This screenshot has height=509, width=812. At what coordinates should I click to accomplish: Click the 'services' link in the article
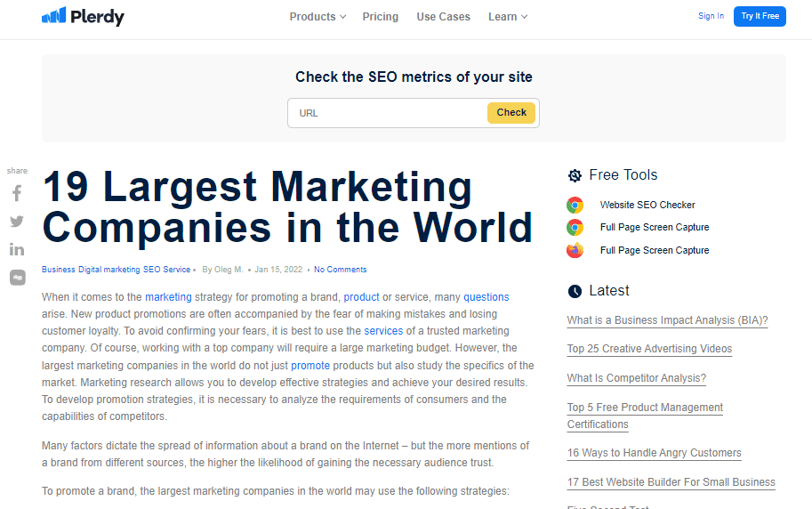pyautogui.click(x=383, y=331)
